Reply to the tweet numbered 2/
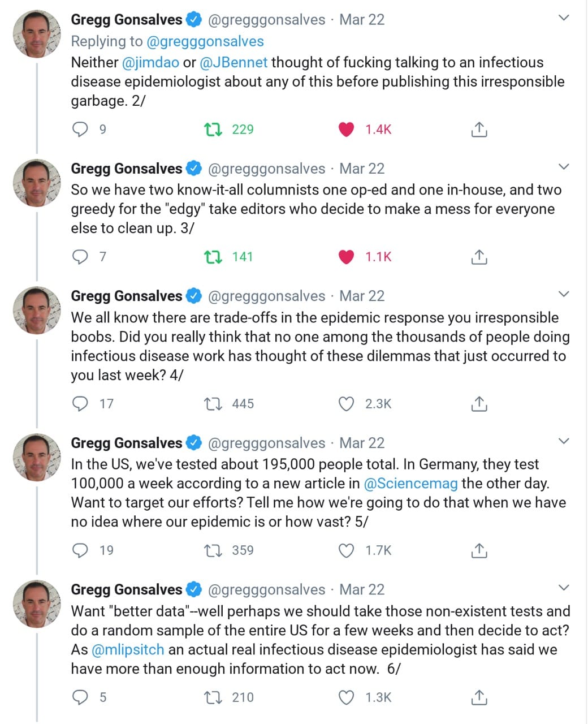Viewport: 588px width, 724px height. 80,130
